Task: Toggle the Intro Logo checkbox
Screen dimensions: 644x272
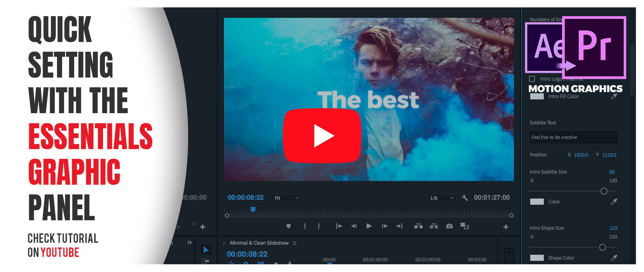Action: point(532,79)
